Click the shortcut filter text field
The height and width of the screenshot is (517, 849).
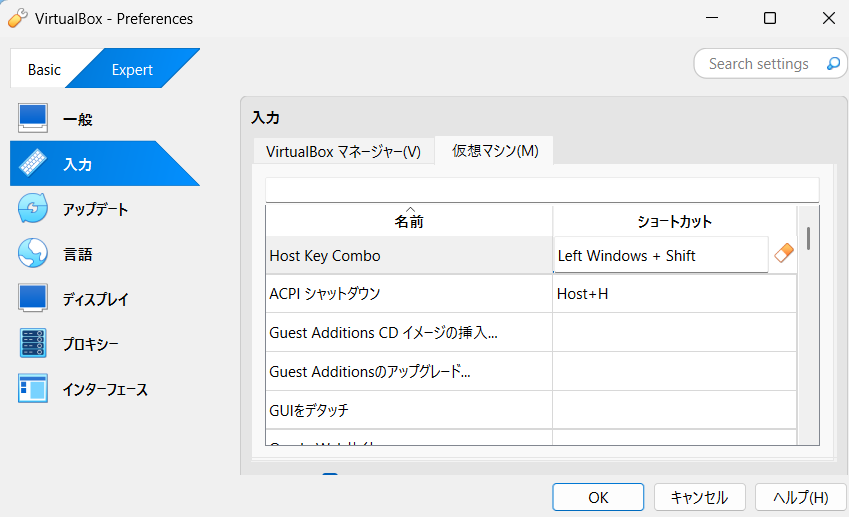point(542,190)
